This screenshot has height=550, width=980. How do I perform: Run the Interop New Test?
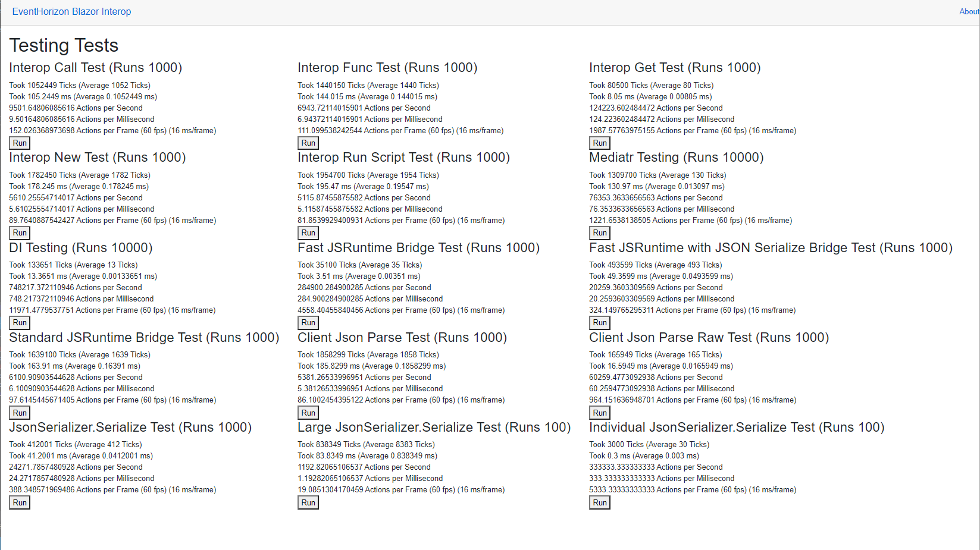click(x=20, y=233)
